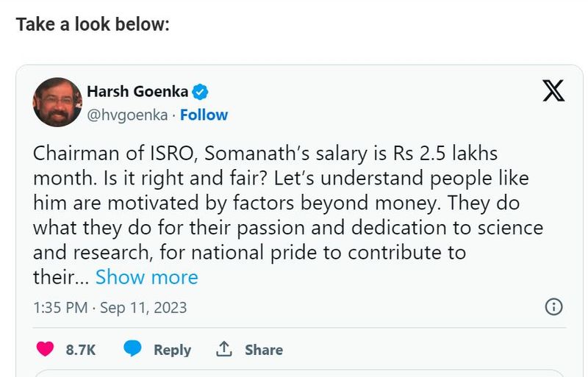This screenshot has width=588, height=377.
Task: Open the Harsh Goenka display name
Action: 137,92
